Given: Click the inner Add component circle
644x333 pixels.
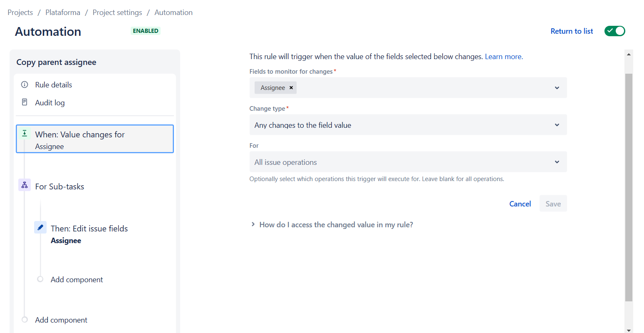Looking at the screenshot, I should click(x=40, y=279).
